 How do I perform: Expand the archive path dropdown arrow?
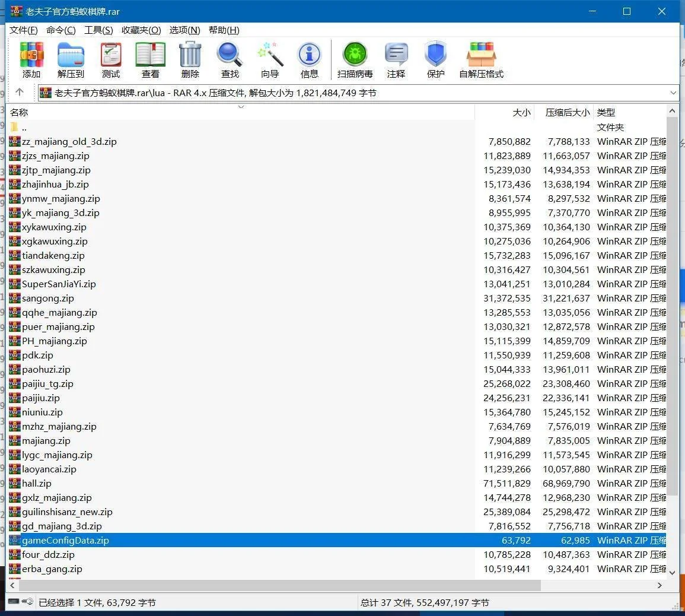(x=673, y=93)
